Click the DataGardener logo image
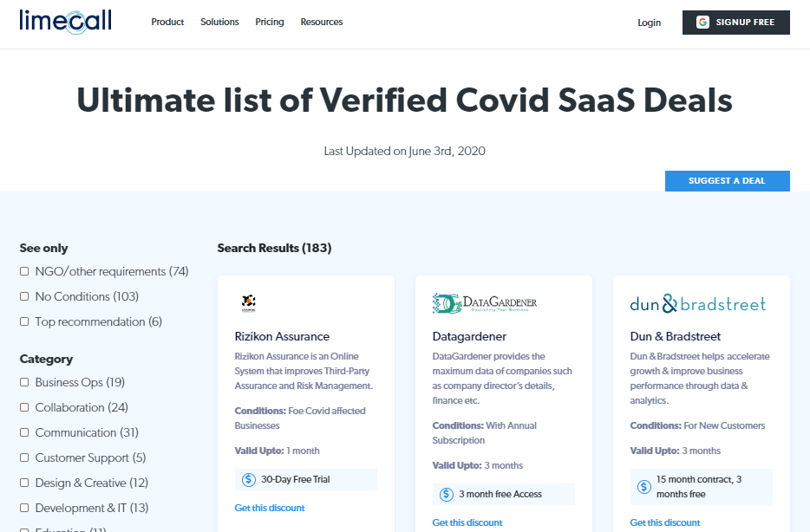The height and width of the screenshot is (532, 810). pyautogui.click(x=485, y=303)
